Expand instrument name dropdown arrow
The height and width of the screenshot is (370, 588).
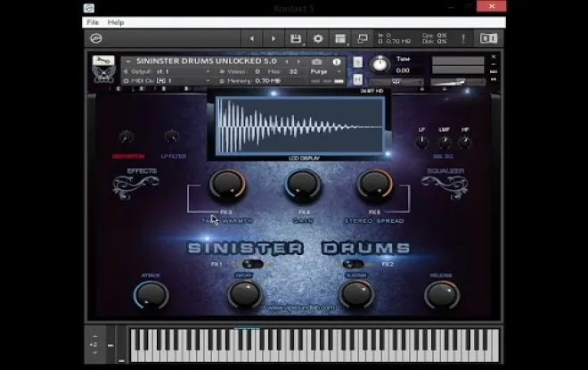point(128,62)
